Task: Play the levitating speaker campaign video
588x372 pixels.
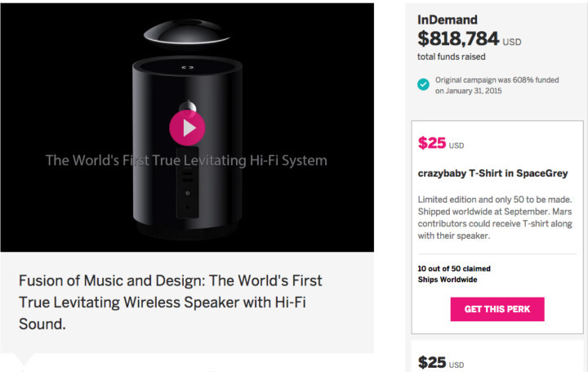Action: pos(187,128)
